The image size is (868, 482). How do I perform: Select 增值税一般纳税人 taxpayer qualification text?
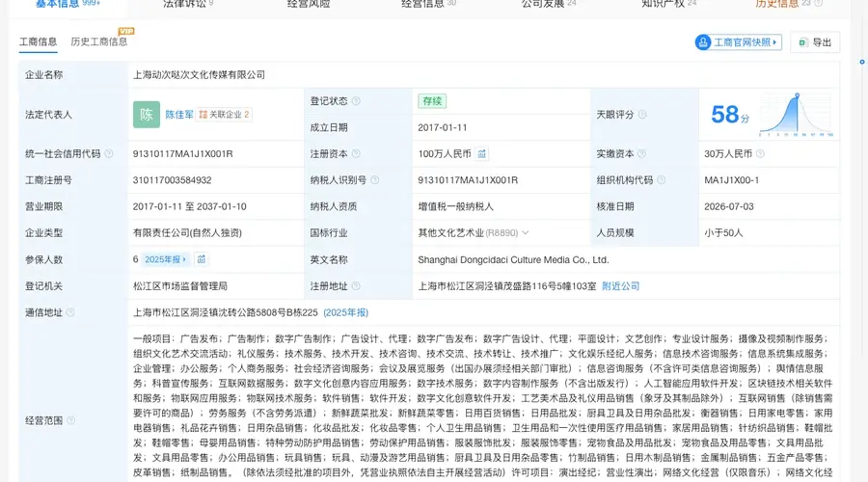pyautogui.click(x=455, y=206)
